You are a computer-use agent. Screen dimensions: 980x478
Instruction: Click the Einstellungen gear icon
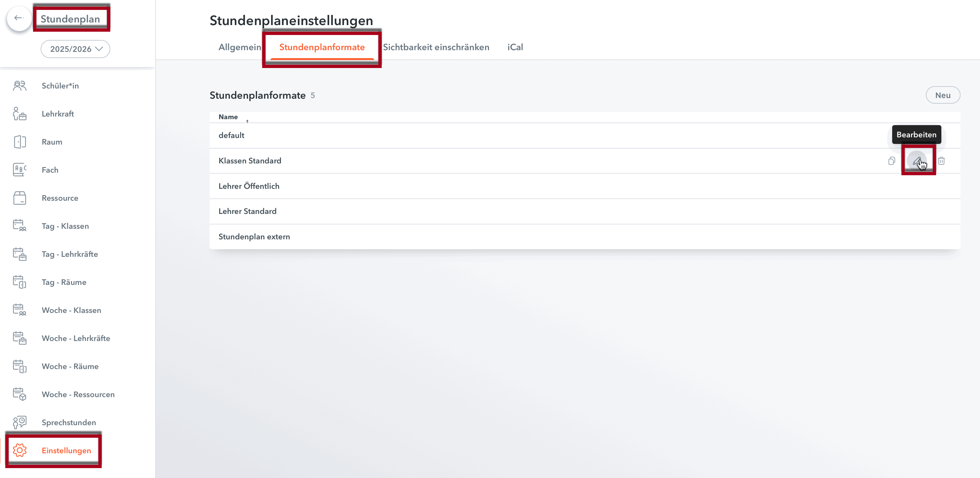[19, 450]
